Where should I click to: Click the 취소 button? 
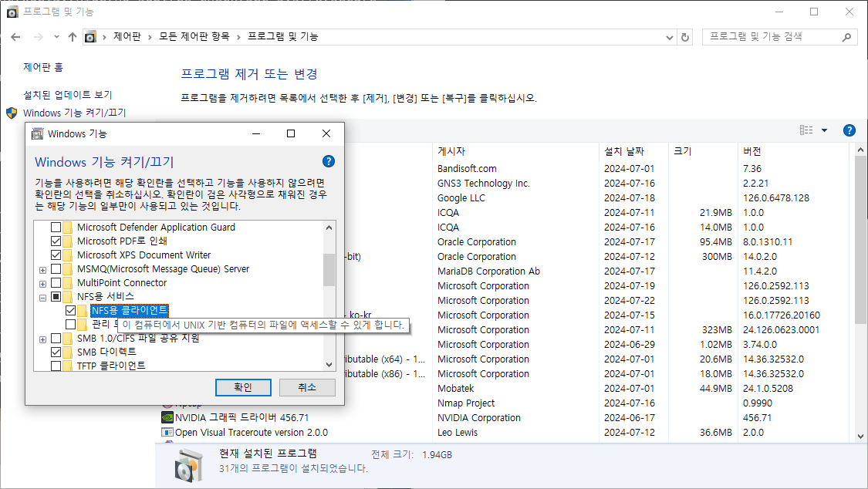pyautogui.click(x=307, y=387)
